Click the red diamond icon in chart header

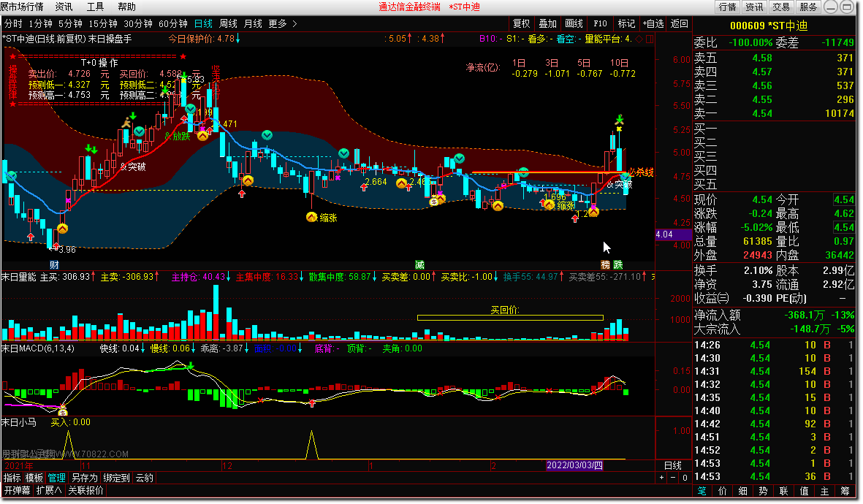pos(639,39)
